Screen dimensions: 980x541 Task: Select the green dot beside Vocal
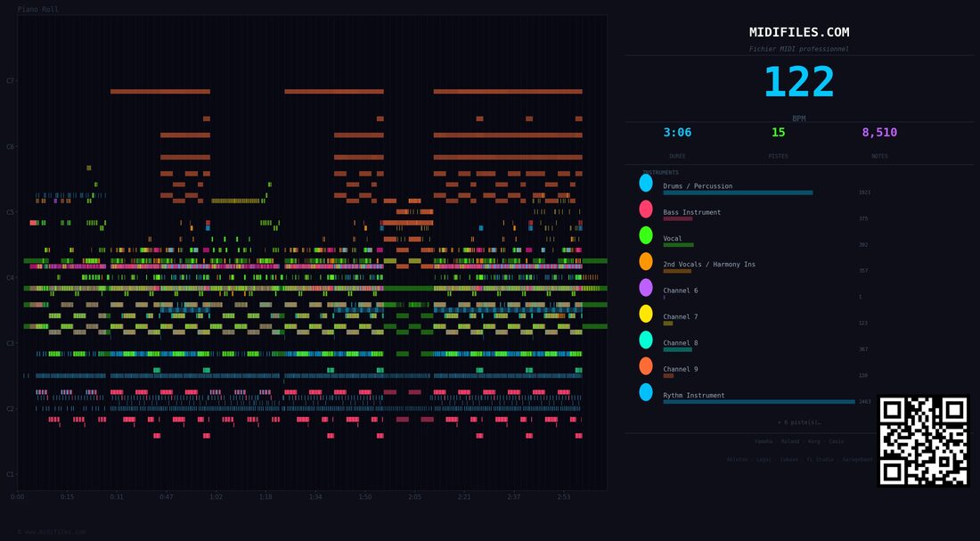click(646, 235)
